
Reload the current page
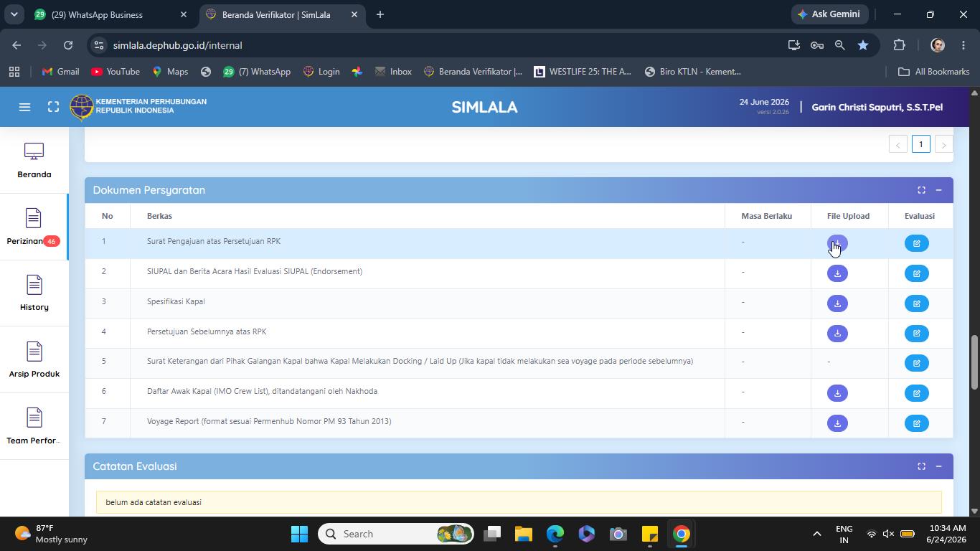click(x=67, y=45)
